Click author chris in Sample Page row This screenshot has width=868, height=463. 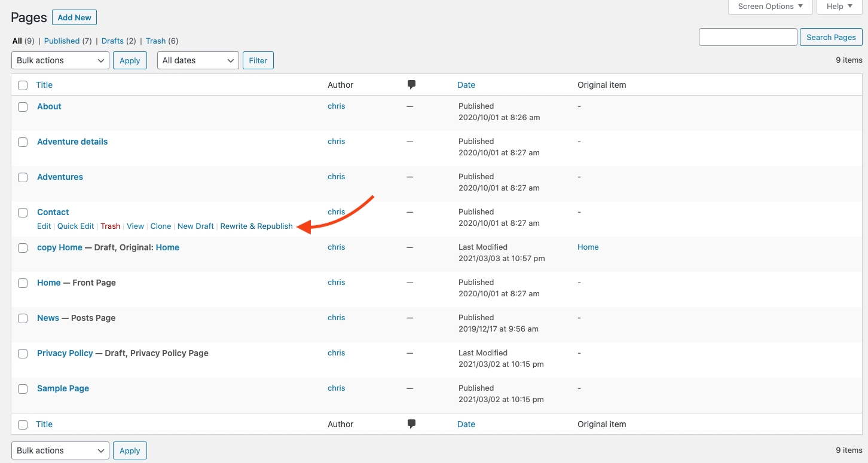337,388
